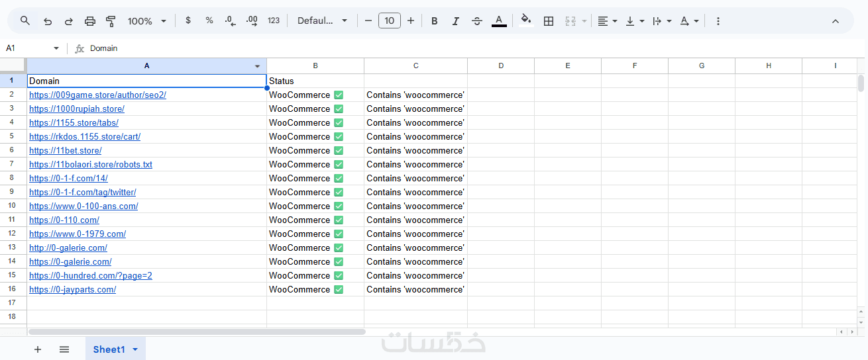Select row 17 header
868x360 pixels.
coord(13,302)
